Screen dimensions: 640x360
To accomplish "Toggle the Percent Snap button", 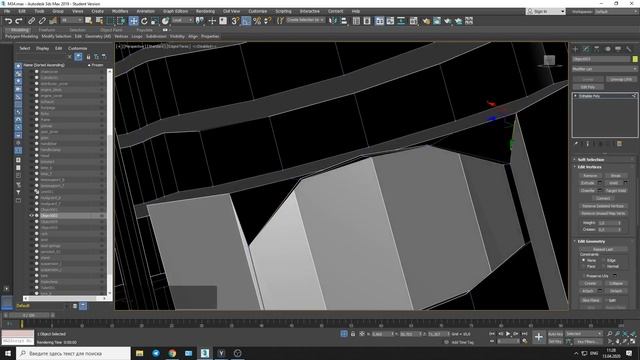I will (257, 21).
